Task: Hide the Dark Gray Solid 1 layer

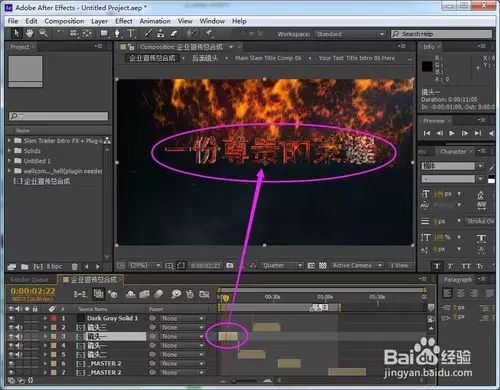Action: (x=11, y=318)
